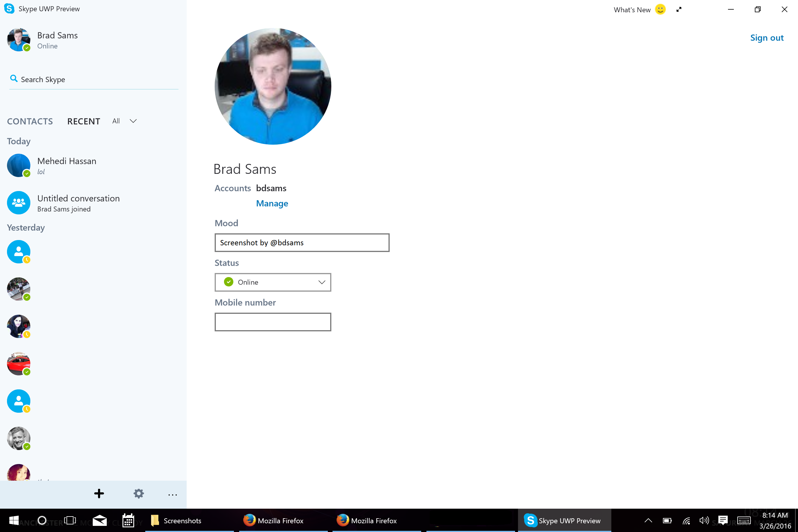
Task: Click the large Brad Sams profile picture
Action: tap(273, 86)
